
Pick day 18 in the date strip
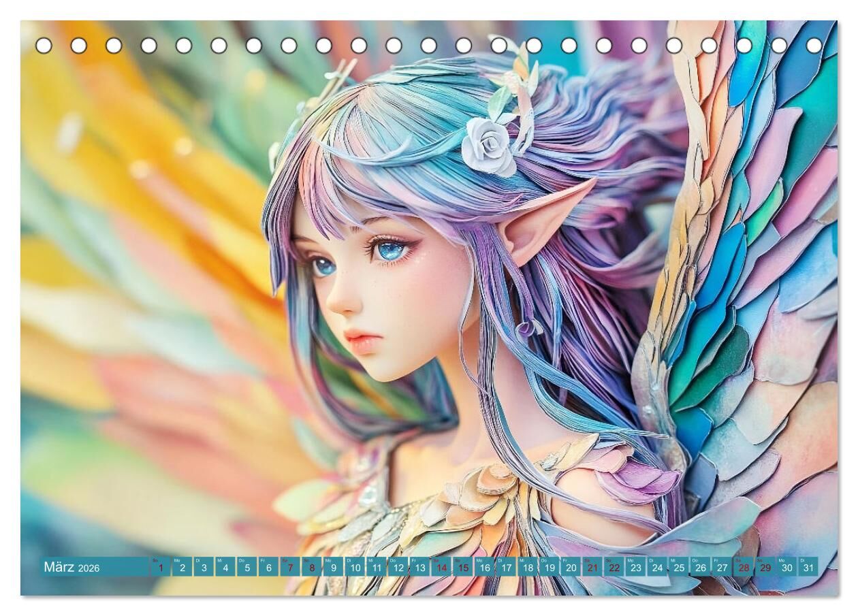point(528,567)
